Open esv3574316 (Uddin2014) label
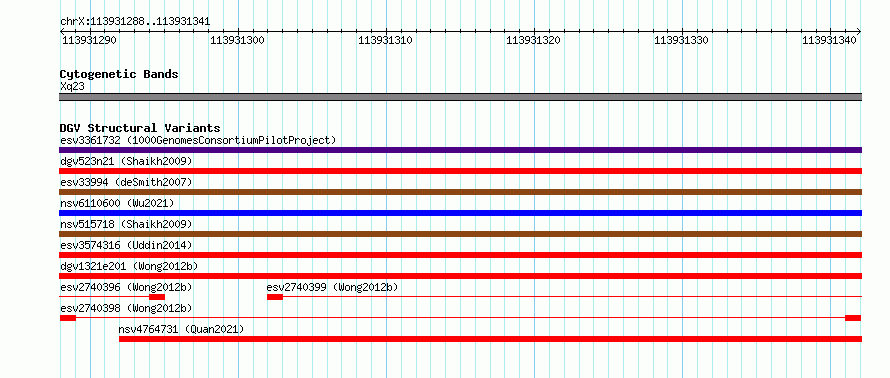This screenshot has height=378, width=890. [126, 245]
